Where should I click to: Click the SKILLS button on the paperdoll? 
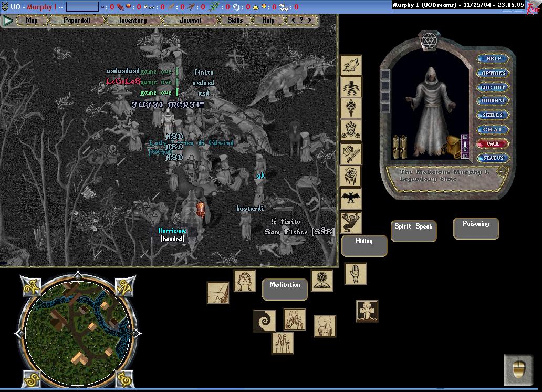click(x=493, y=115)
